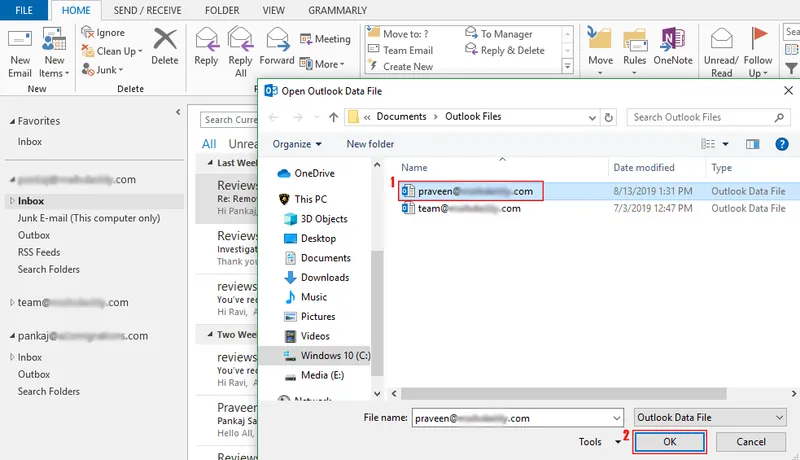Open the FILE tab

23,10
